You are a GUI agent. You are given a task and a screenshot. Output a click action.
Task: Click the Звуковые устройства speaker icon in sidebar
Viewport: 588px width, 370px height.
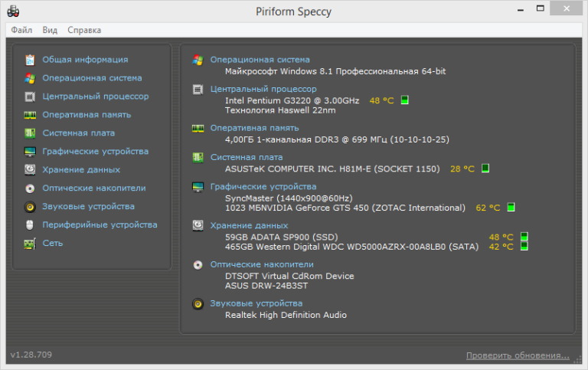pos(30,207)
